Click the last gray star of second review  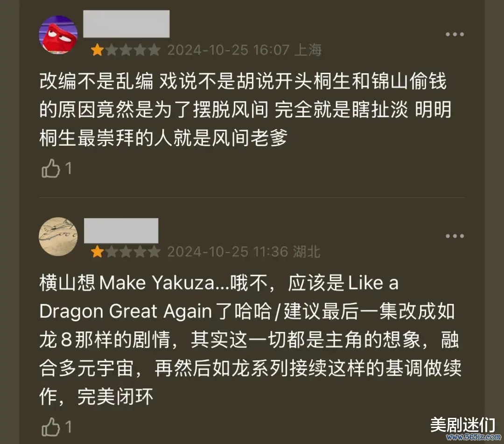click(x=154, y=252)
